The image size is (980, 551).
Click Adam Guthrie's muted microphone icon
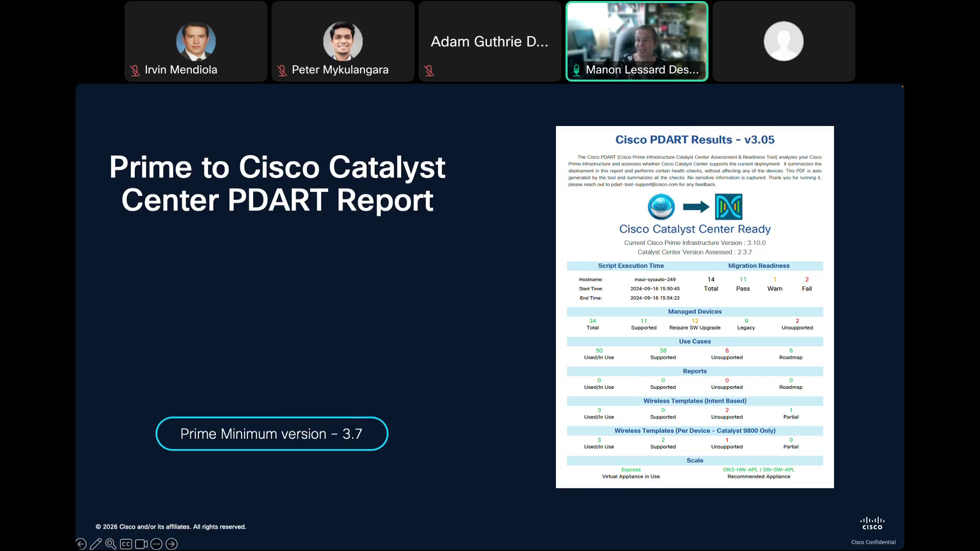coord(429,70)
